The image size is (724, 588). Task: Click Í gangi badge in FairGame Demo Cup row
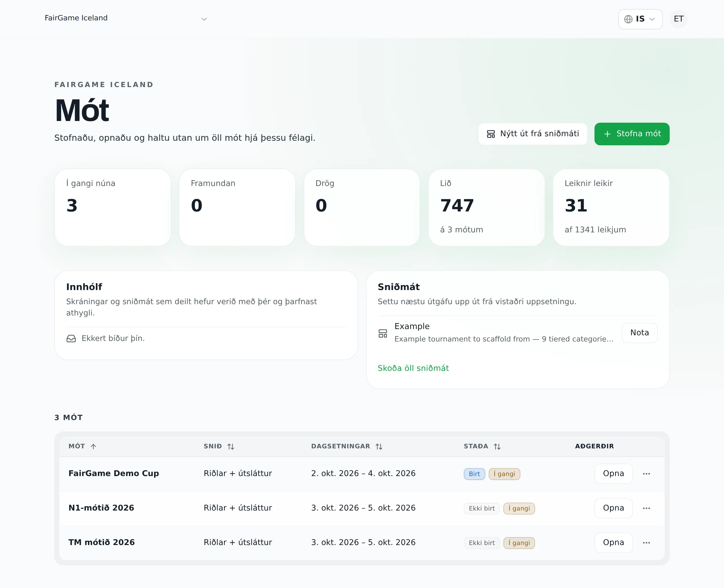pyautogui.click(x=504, y=474)
